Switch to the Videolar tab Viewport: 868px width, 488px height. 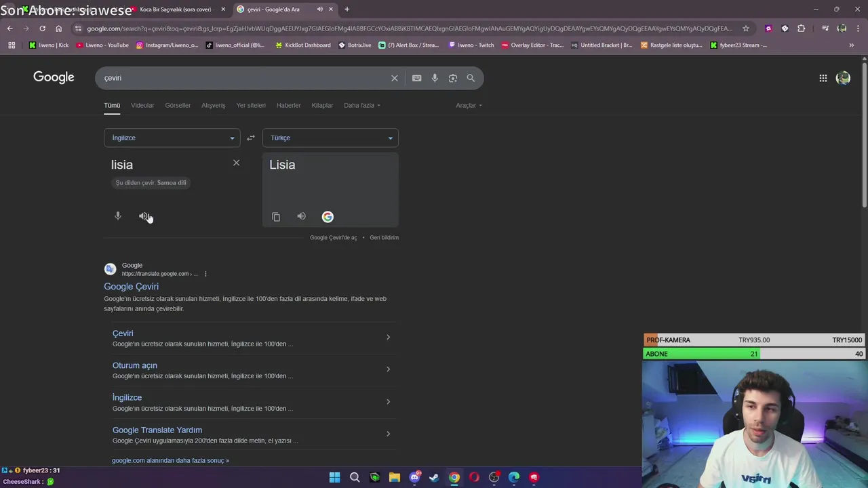[142, 105]
